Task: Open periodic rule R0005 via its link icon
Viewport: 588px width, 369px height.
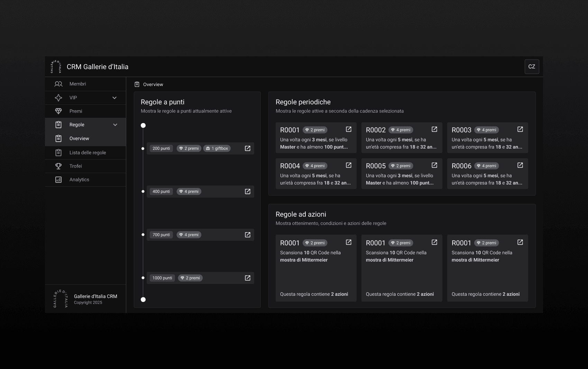Action: coord(434,165)
